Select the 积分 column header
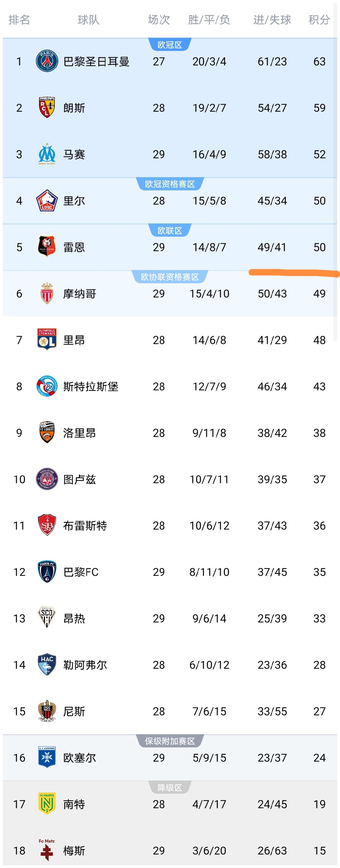 319,20
